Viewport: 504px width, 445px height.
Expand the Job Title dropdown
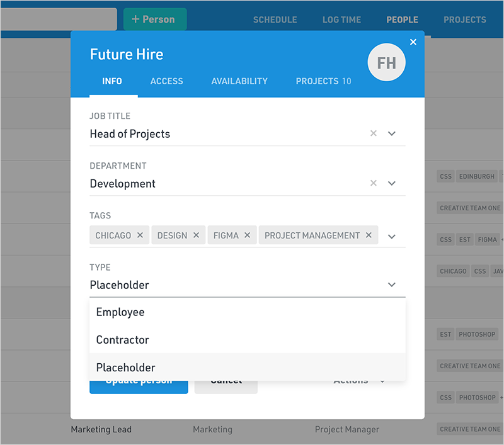click(392, 133)
